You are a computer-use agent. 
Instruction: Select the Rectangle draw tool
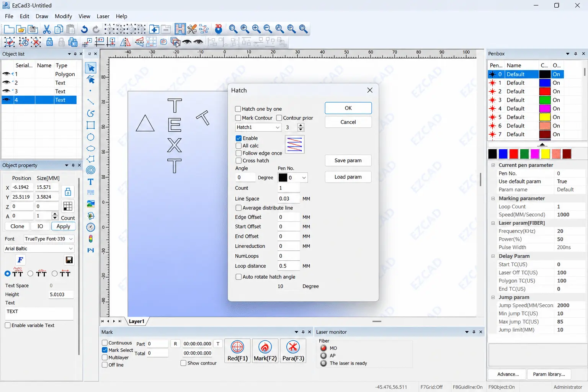tap(91, 125)
